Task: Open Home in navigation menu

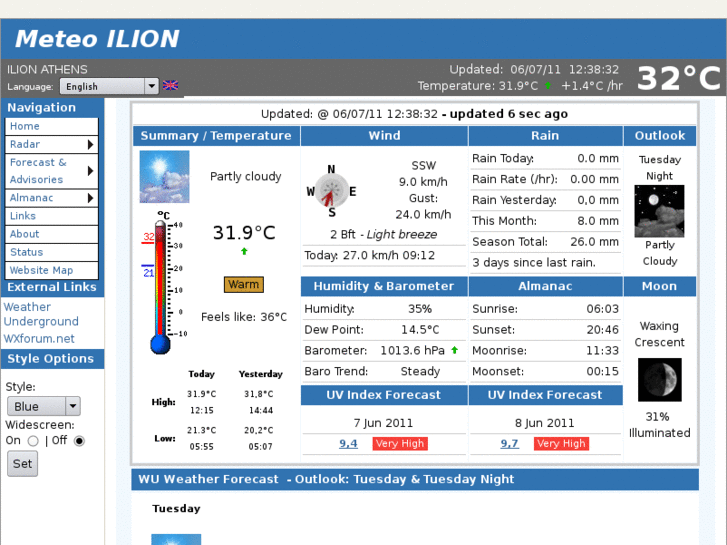Action: [51, 126]
